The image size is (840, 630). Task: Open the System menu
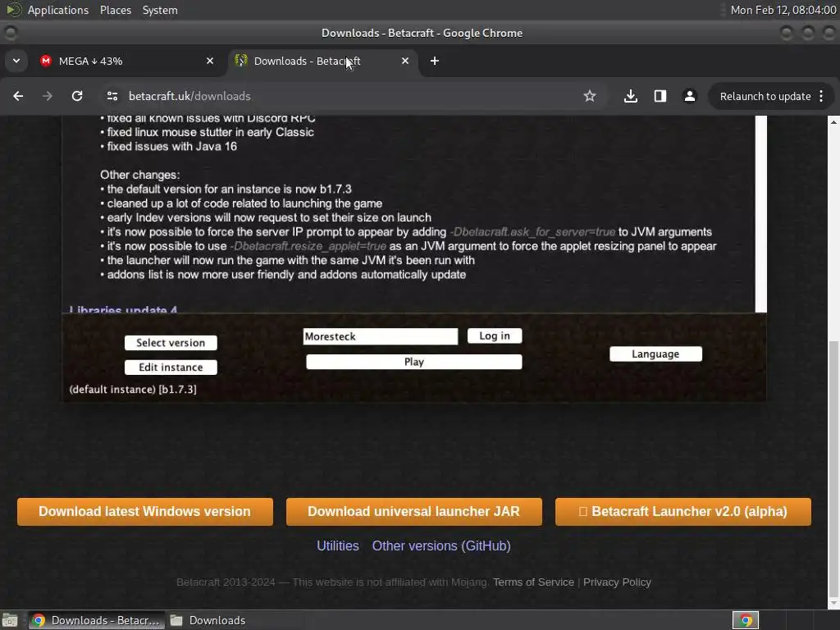coord(160,10)
